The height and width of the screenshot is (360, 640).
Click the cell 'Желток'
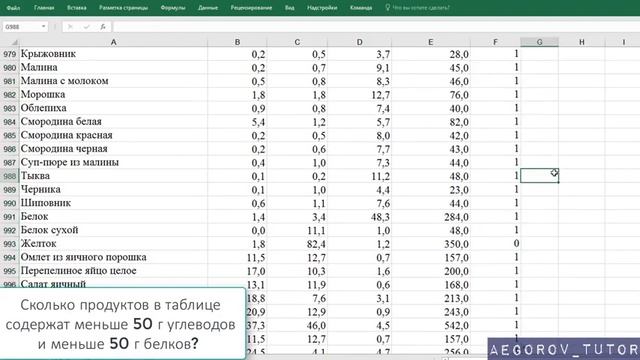(113, 244)
